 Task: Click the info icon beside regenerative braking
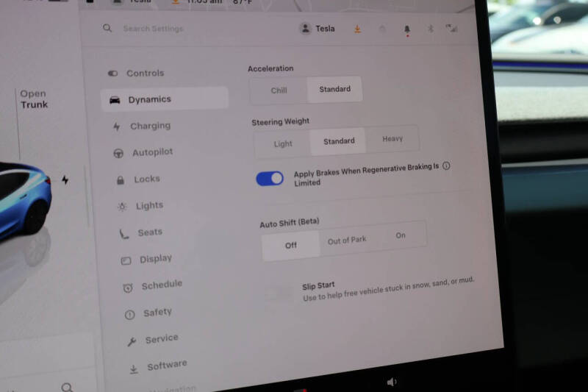coord(446,165)
